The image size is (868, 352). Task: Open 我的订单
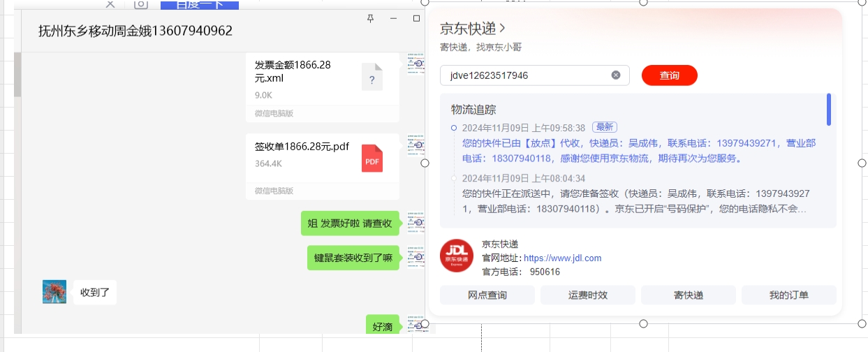(x=789, y=295)
